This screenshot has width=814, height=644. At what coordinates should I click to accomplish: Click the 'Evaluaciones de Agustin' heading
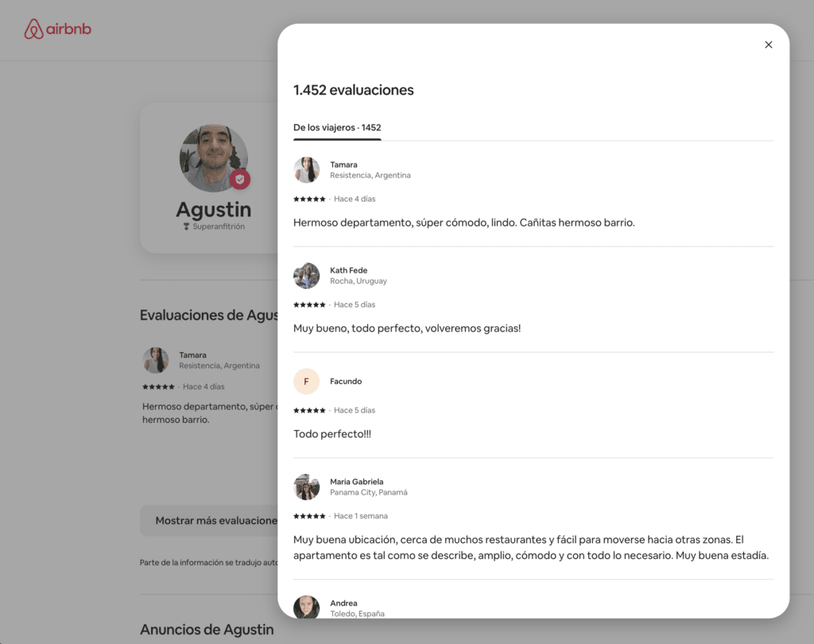click(209, 316)
